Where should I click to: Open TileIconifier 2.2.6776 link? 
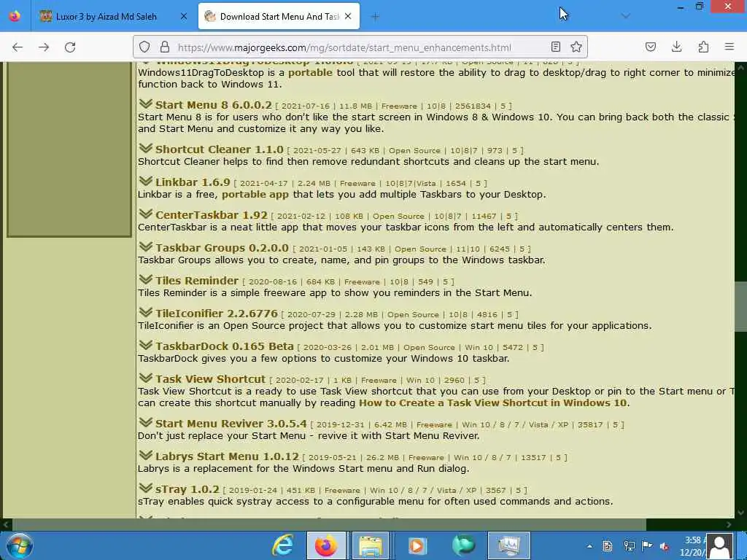[216, 314]
